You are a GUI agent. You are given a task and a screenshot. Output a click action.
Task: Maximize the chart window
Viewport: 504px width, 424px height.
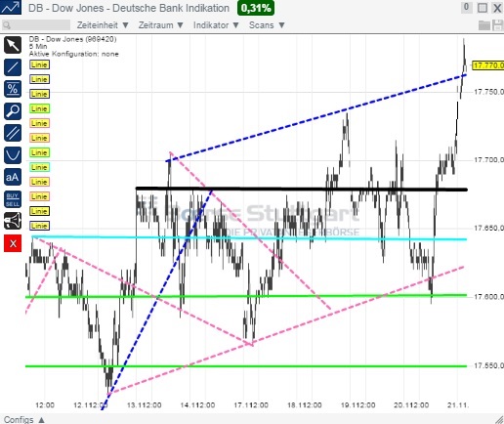pyautogui.click(x=483, y=8)
